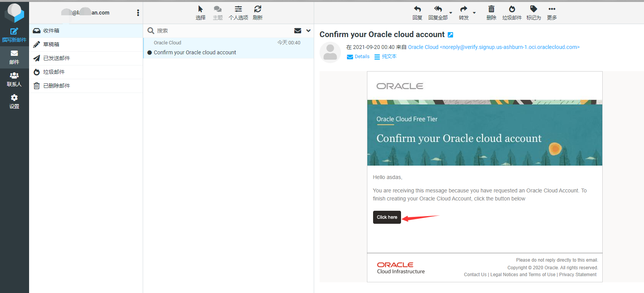Toggle unread filter envelope in list header
Screen dimensions: 644x293
coord(298,31)
